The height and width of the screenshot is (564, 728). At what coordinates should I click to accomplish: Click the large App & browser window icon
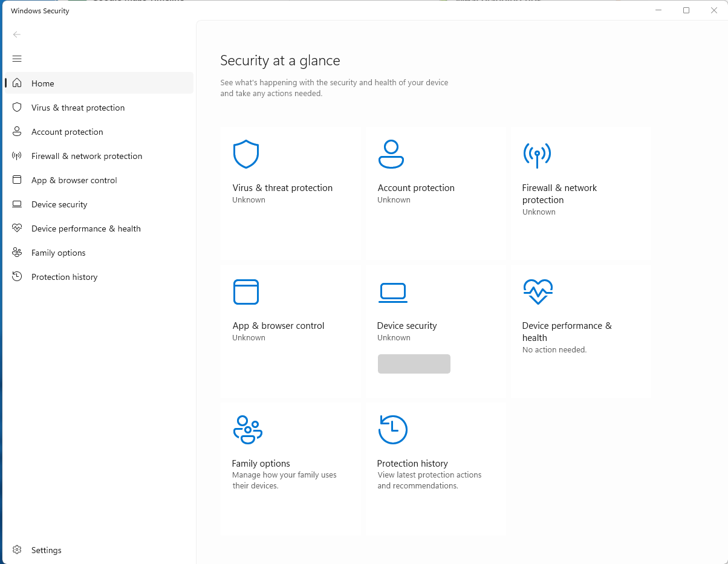pyautogui.click(x=246, y=292)
